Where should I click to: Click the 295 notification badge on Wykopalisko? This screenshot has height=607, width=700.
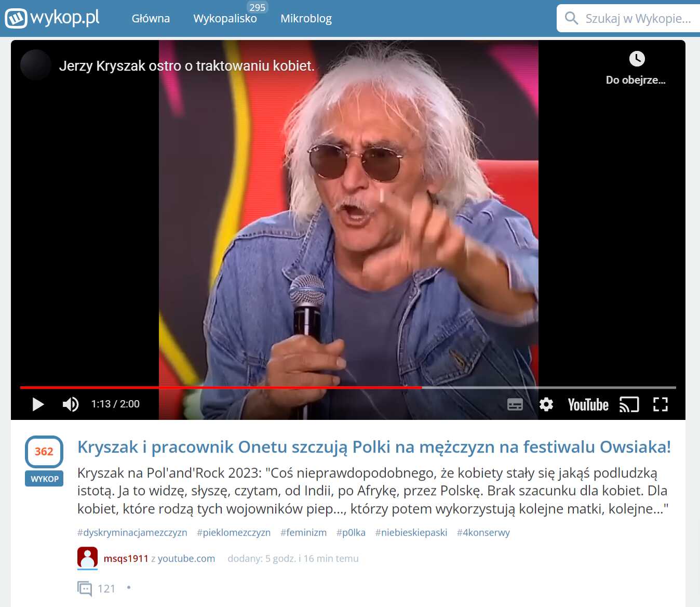257,7
